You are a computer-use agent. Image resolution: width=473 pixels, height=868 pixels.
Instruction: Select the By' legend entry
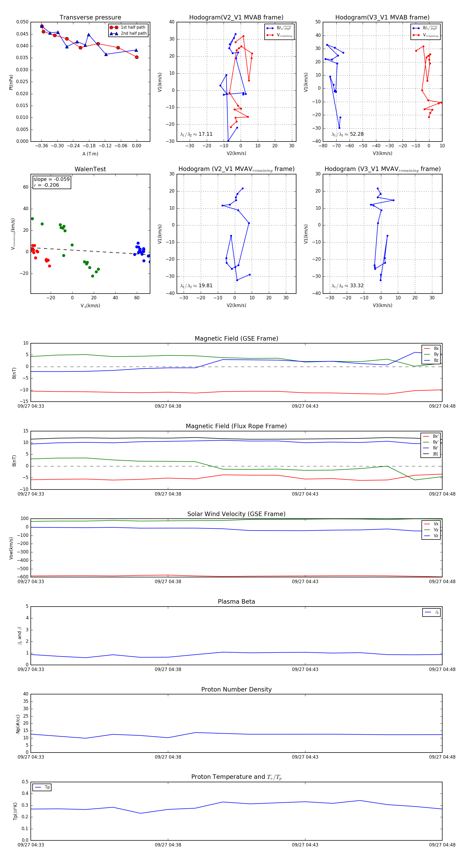pyautogui.click(x=431, y=442)
